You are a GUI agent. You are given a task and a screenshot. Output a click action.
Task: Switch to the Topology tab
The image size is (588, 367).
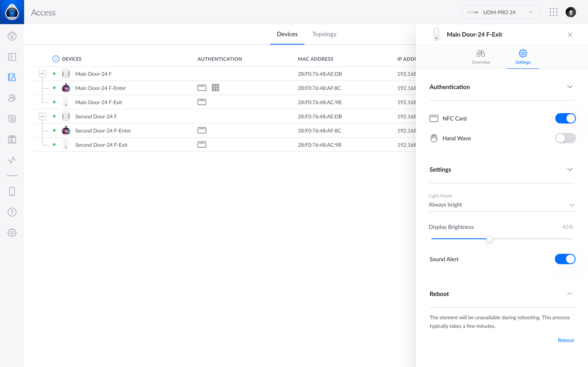[324, 34]
